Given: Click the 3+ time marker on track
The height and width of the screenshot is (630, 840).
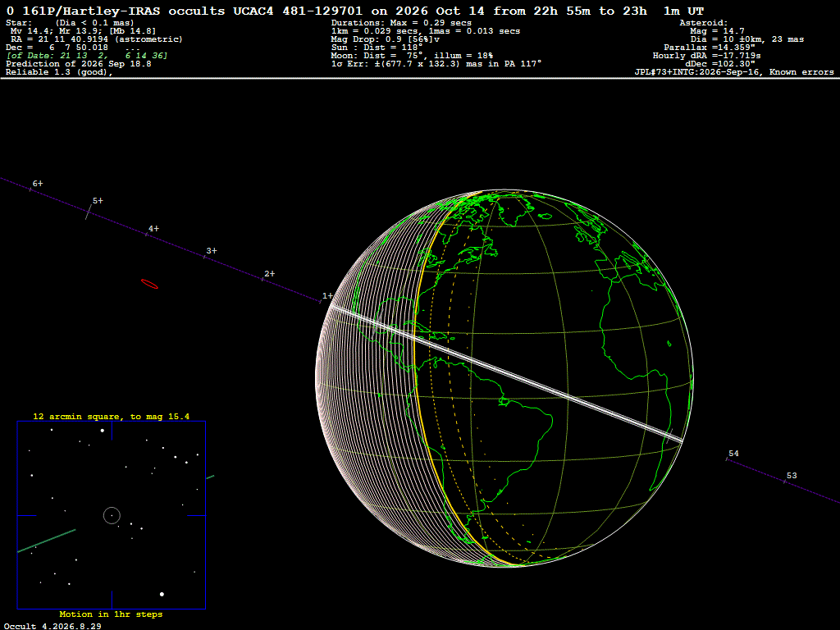Looking at the screenshot, I should point(211,251).
